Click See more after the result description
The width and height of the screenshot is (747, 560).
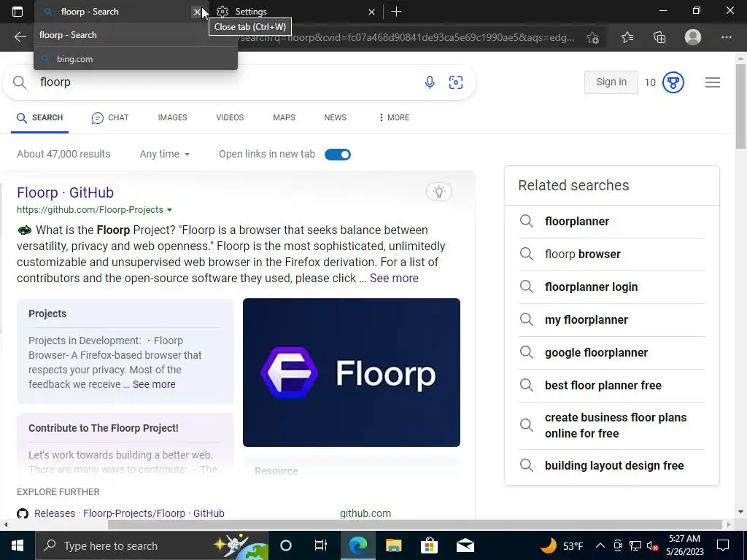pyautogui.click(x=394, y=278)
